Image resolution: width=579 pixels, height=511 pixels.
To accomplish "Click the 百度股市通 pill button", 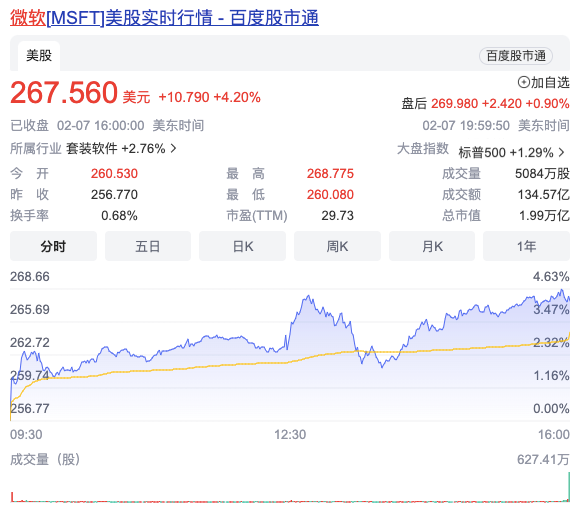I will (516, 56).
